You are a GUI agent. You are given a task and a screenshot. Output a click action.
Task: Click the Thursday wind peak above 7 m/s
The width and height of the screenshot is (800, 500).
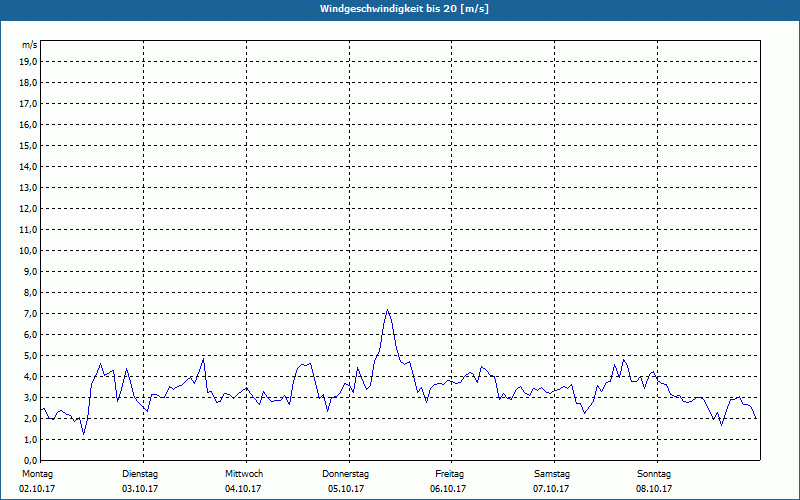388,310
